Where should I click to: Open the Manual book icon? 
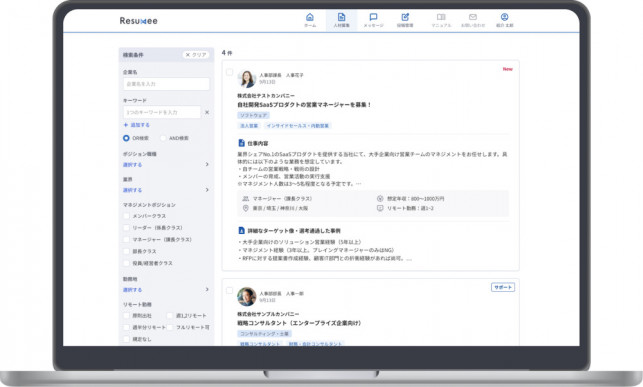(441, 17)
